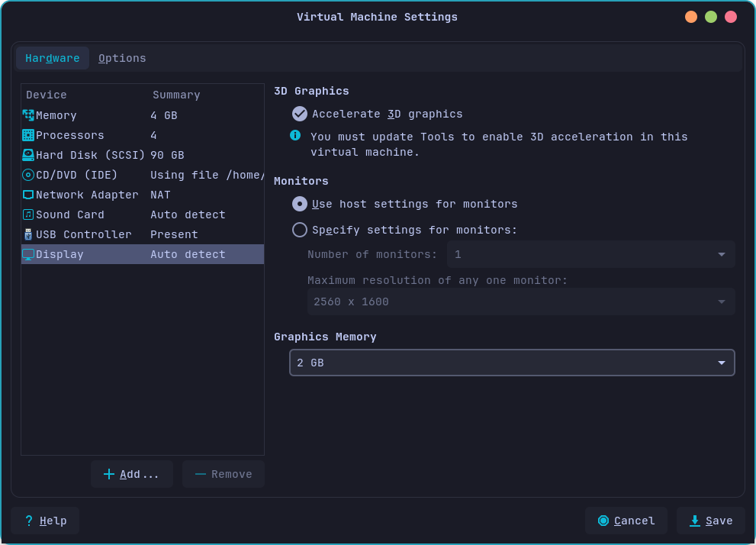756x545 pixels.
Task: Select the Sound Card icon
Action: 28,214
